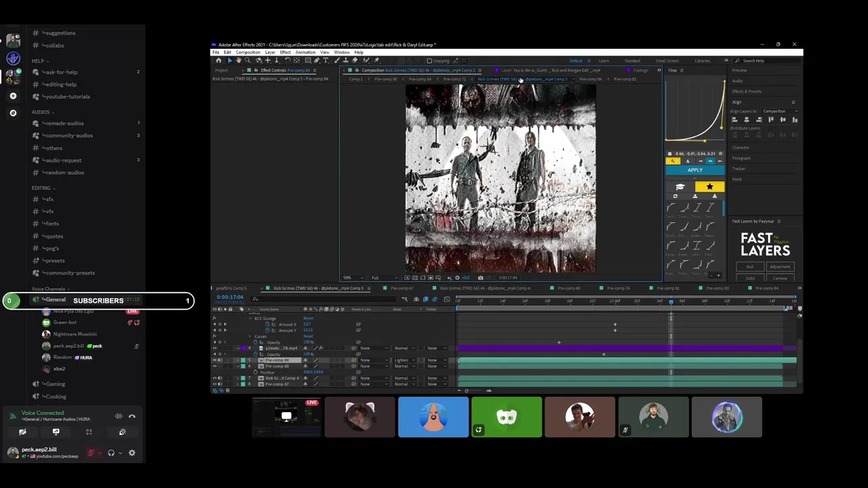The width and height of the screenshot is (868, 488).
Task: Hide the Pre-comp 84 layer with eye
Action: 214,360
